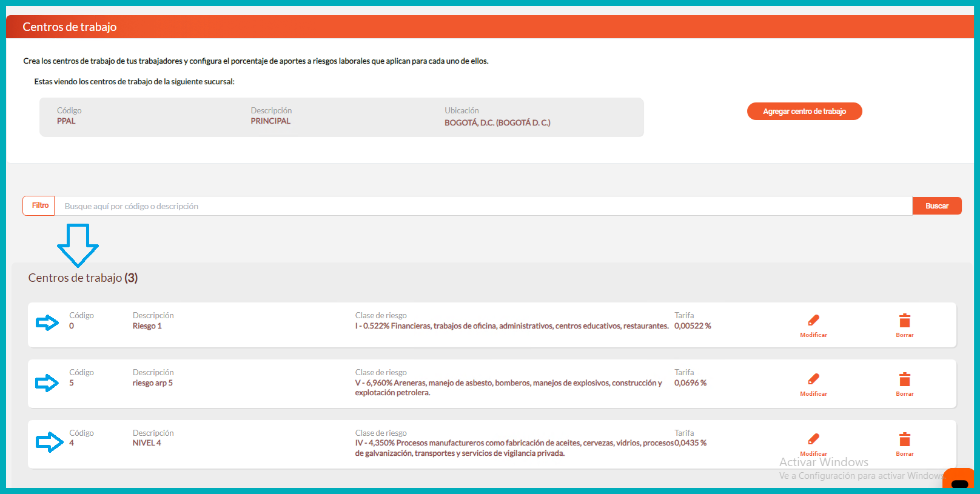
Task: Select the Riesgo 1 description text
Action: point(147,326)
